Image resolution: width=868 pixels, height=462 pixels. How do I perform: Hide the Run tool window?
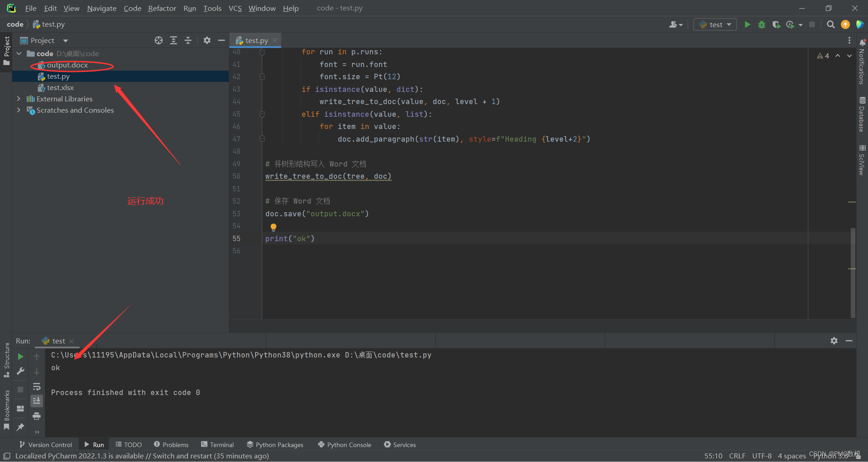coord(849,341)
